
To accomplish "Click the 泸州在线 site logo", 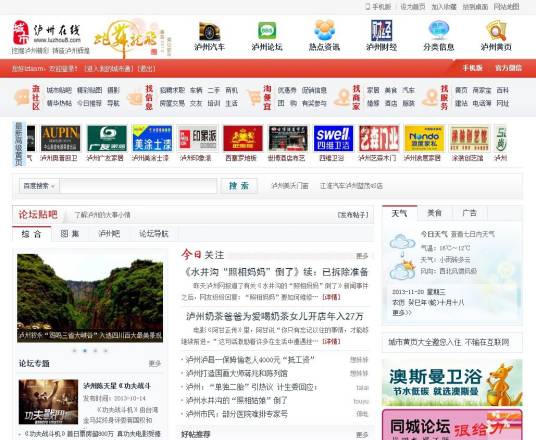I will [46, 33].
